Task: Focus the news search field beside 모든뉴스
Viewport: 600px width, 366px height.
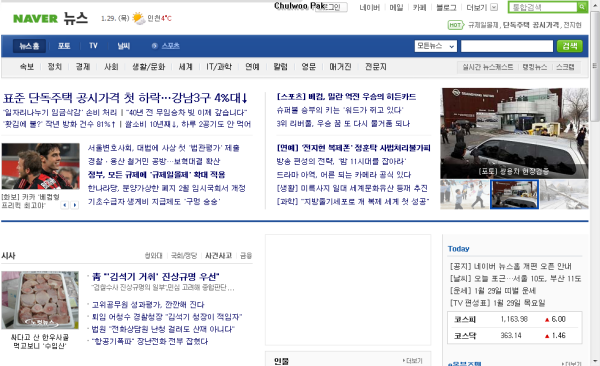Action: coord(507,46)
